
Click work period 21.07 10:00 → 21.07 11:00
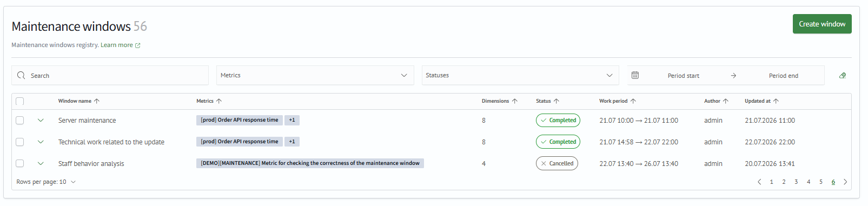[639, 121]
